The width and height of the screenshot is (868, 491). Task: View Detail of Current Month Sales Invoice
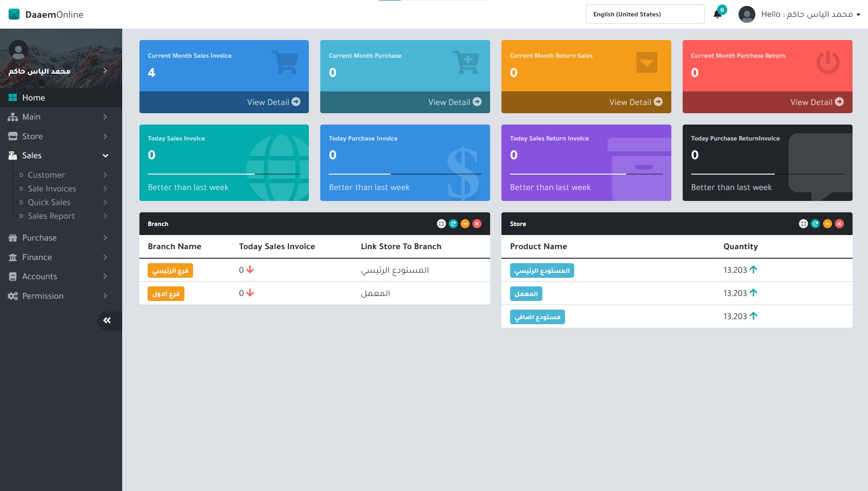point(273,102)
